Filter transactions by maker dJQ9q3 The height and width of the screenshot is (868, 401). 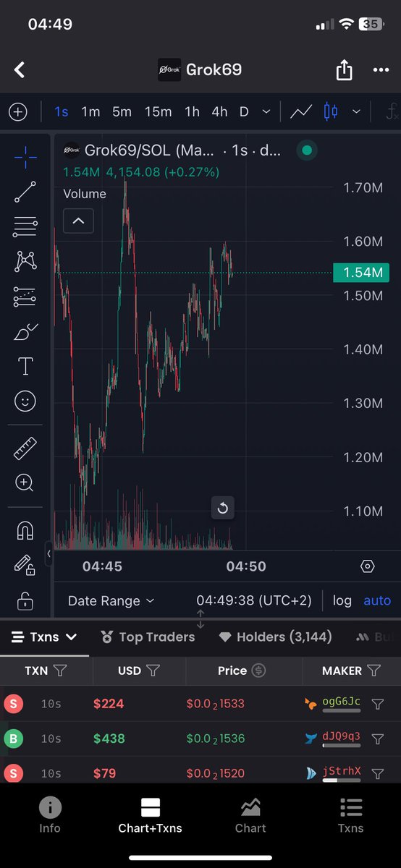click(x=377, y=739)
